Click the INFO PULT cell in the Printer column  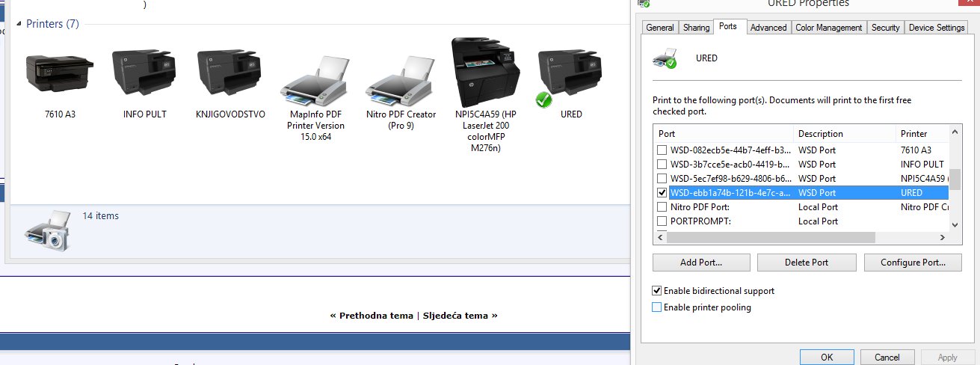pos(922,164)
